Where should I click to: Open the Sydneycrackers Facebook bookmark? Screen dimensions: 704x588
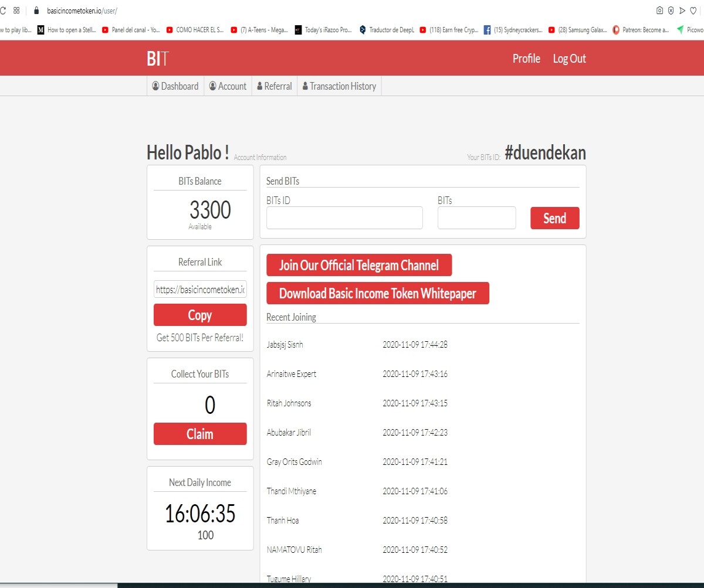pos(513,30)
